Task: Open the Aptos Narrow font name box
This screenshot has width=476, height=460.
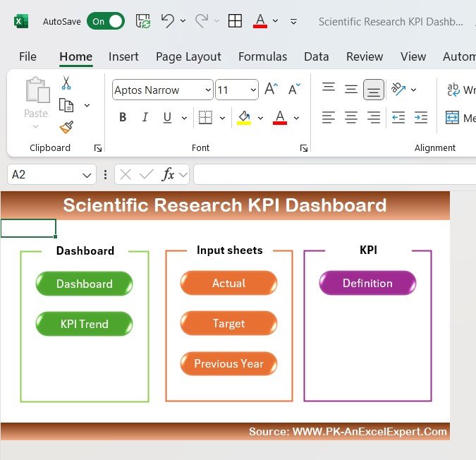Action: 162,90
